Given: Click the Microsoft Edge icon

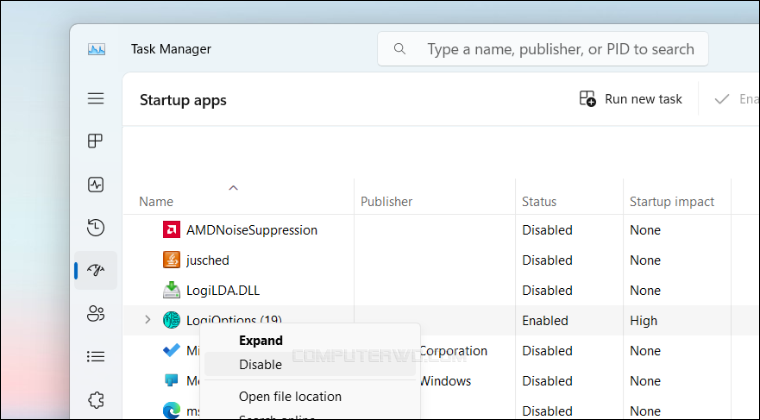Looking at the screenshot, I should 171,411.
